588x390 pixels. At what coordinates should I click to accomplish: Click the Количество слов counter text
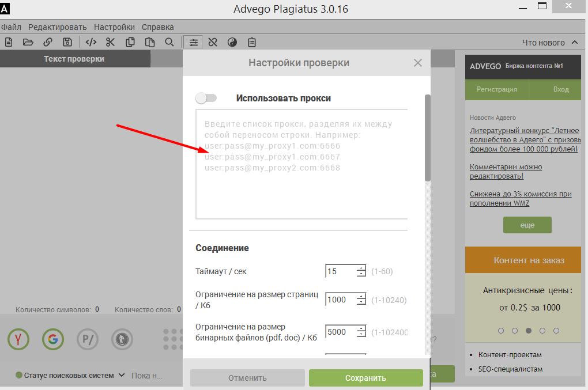[x=148, y=309]
